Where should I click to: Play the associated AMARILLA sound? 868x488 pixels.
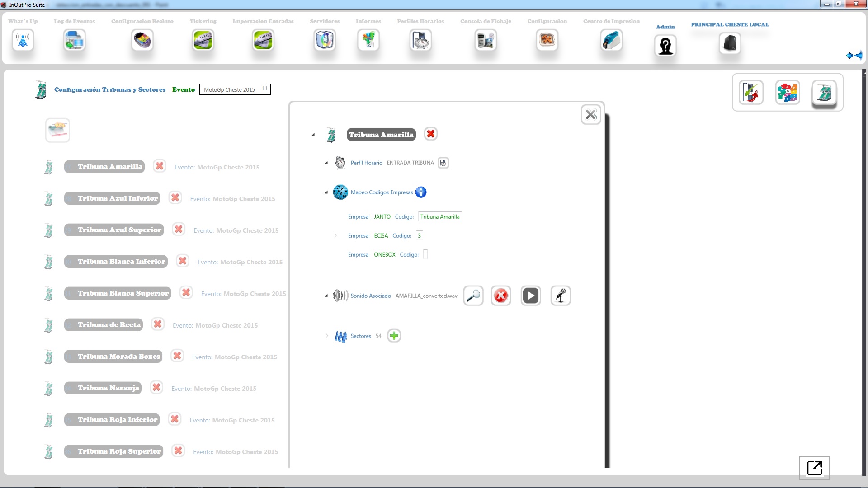coord(530,296)
